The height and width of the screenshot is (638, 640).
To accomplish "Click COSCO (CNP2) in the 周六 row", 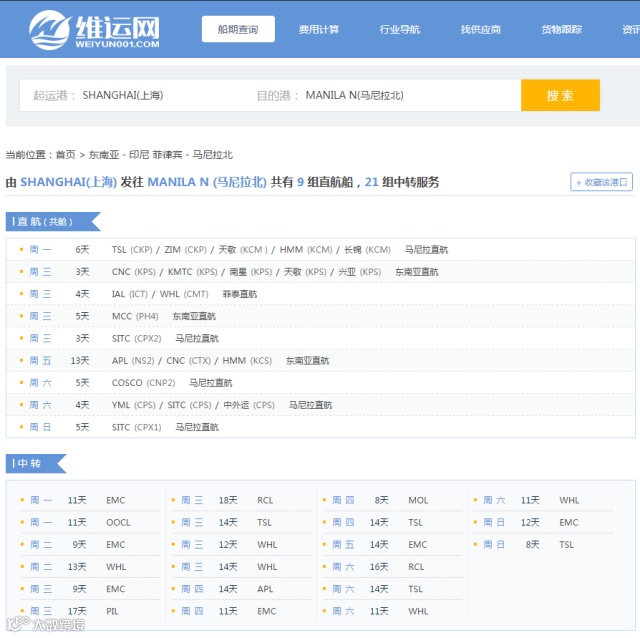I will (x=143, y=383).
